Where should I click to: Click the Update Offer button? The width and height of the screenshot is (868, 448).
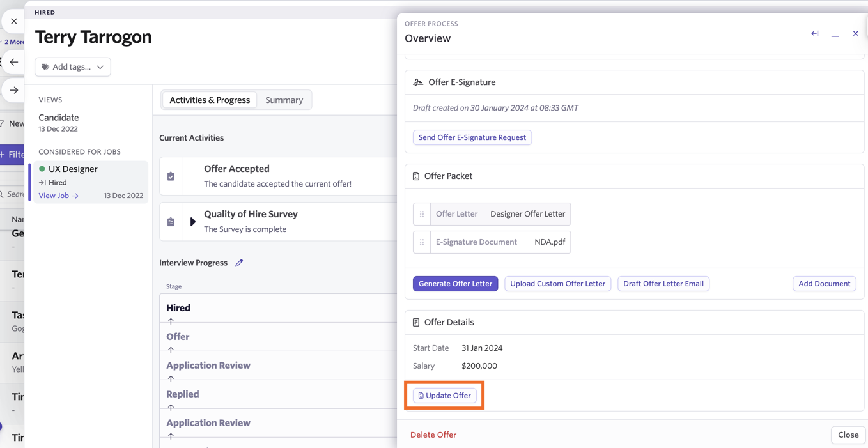pos(445,396)
